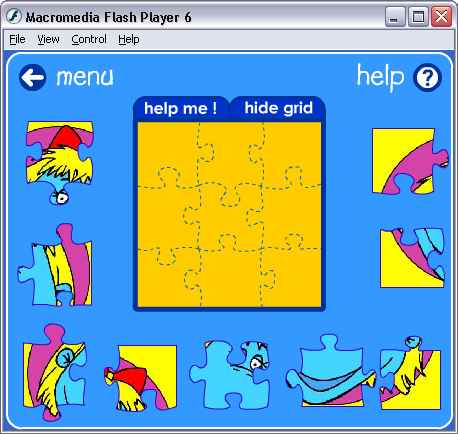Click the help text label

tap(381, 77)
